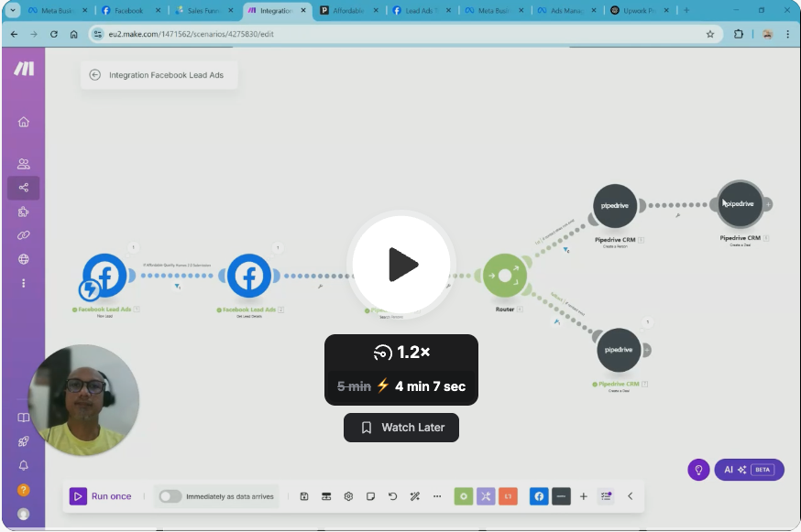
Task: Expand the tab search dropdown arrow
Action: click(12, 10)
